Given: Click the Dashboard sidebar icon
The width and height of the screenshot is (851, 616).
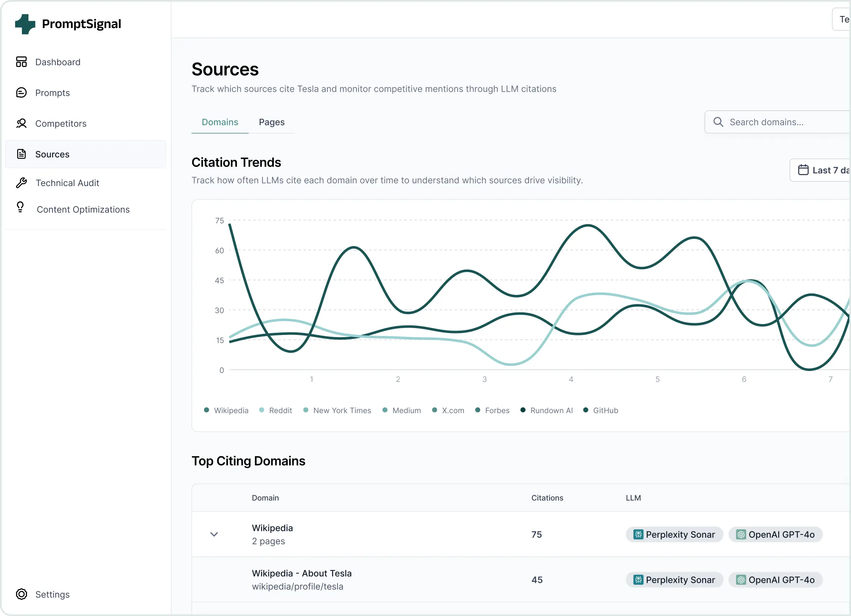Looking at the screenshot, I should click(21, 62).
